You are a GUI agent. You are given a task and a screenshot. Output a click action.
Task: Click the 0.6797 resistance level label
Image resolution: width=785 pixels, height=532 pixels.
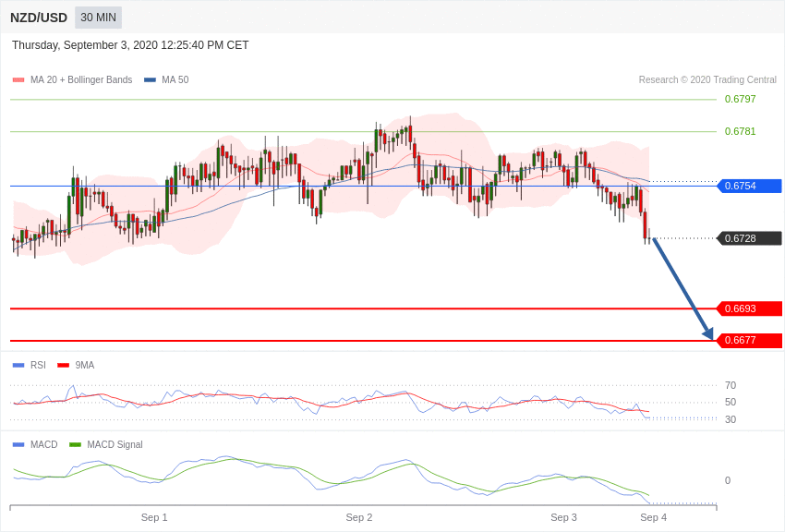tap(740, 99)
